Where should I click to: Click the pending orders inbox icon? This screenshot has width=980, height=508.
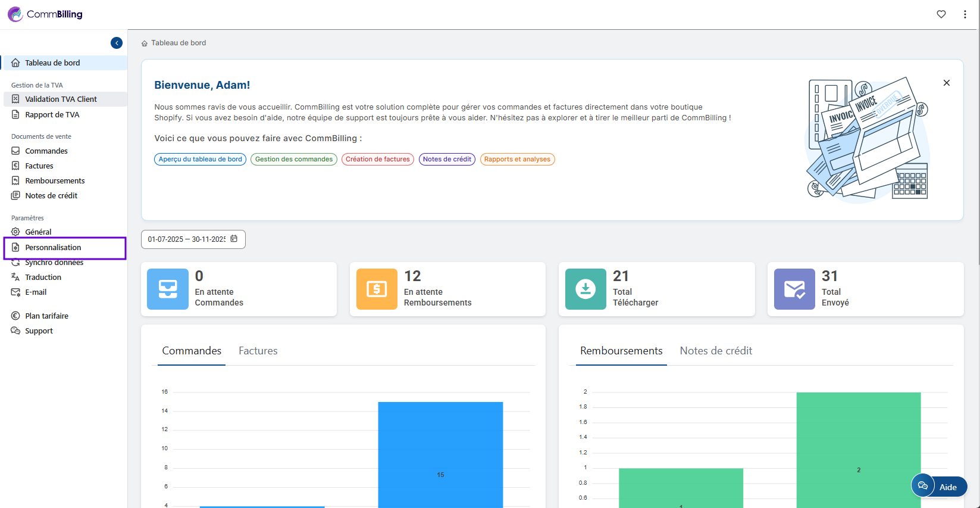point(168,289)
